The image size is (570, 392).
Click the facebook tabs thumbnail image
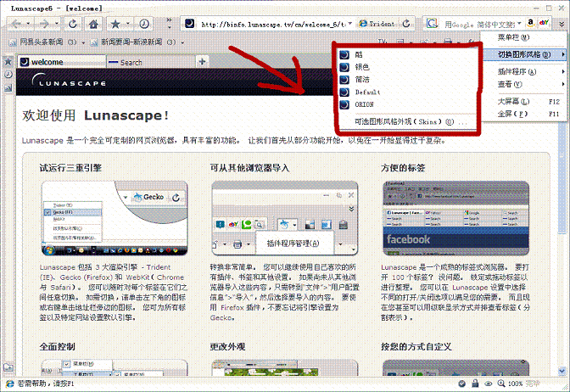click(455, 218)
